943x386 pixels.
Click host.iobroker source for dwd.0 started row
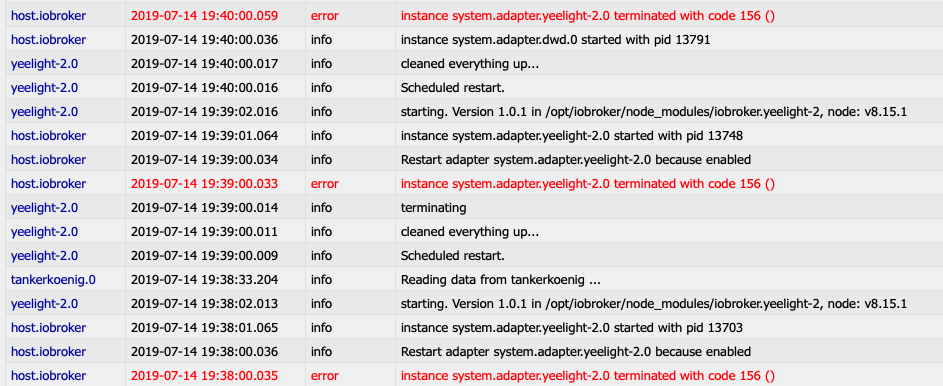[48, 40]
